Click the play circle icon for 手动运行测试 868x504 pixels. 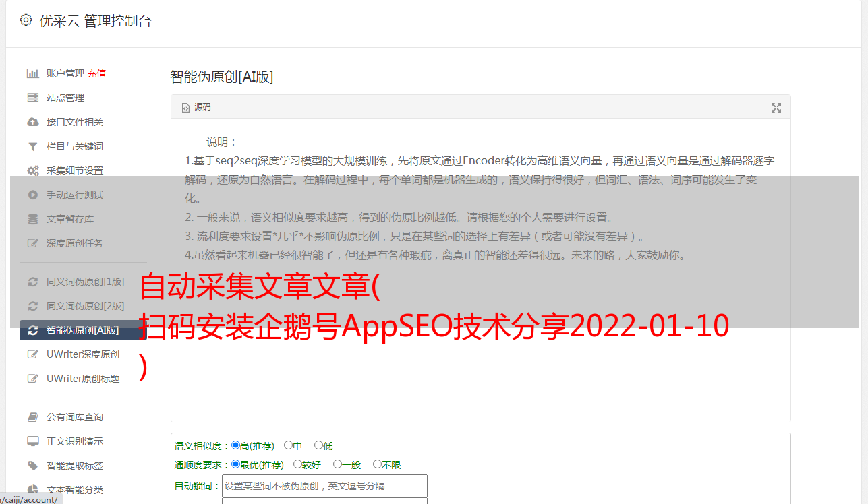[x=32, y=195]
